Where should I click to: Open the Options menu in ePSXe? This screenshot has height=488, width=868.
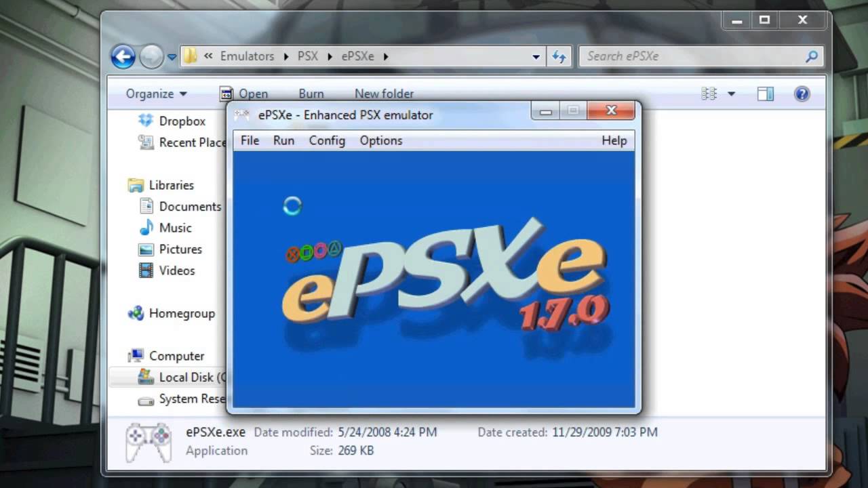click(x=381, y=140)
